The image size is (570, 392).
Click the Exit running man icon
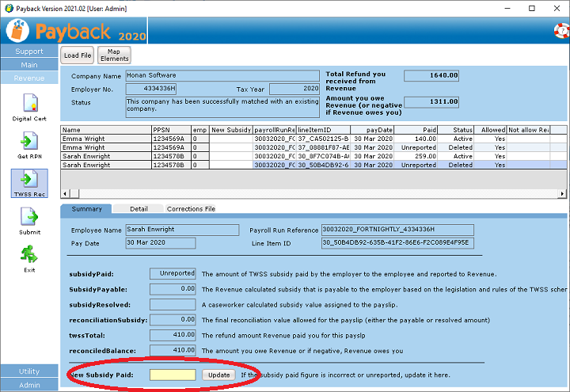click(x=29, y=255)
